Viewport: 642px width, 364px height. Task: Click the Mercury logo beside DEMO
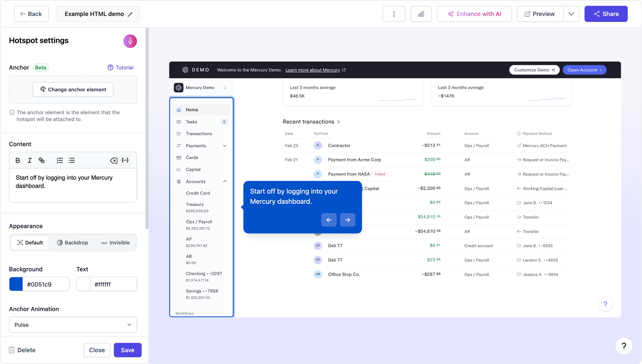(185, 70)
